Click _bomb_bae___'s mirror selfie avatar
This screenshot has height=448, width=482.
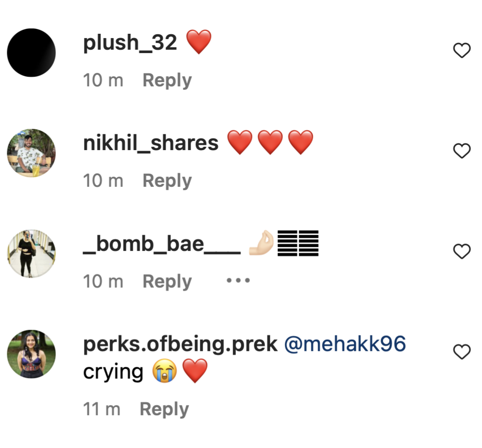[x=31, y=253]
